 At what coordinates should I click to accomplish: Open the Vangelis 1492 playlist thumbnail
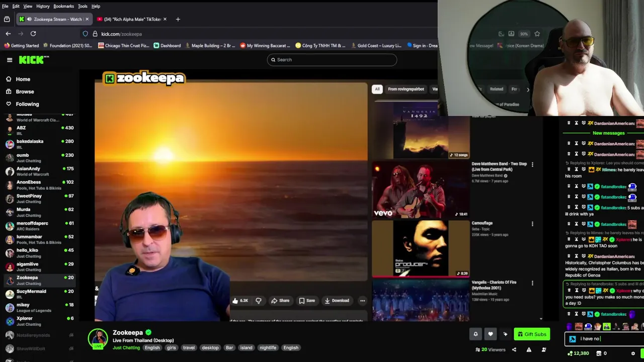[x=421, y=131]
